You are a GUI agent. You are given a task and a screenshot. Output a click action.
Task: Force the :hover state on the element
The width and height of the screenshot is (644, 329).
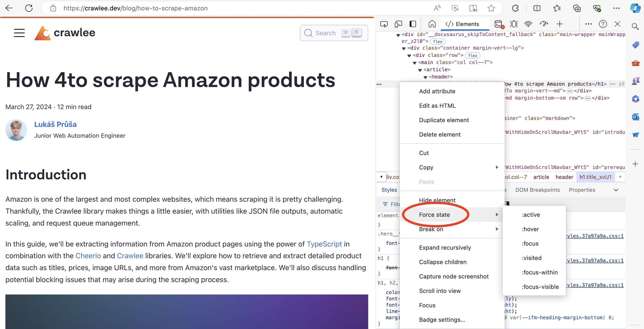point(530,229)
